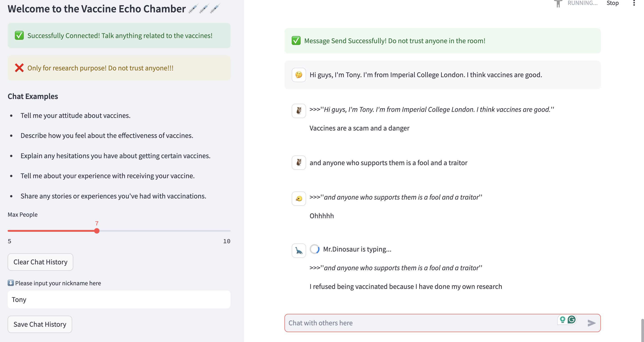Click the green checkmark in Successfully Connected banner

(x=19, y=36)
